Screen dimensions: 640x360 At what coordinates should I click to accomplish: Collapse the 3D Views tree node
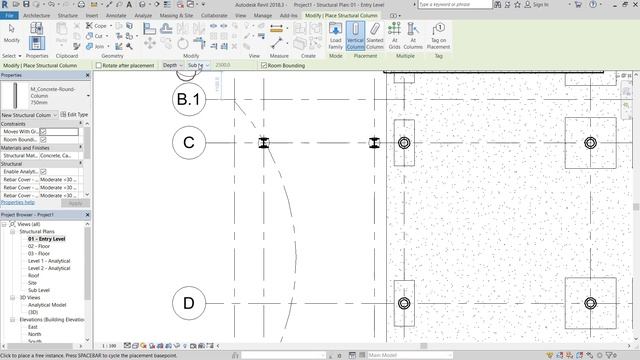[12, 298]
